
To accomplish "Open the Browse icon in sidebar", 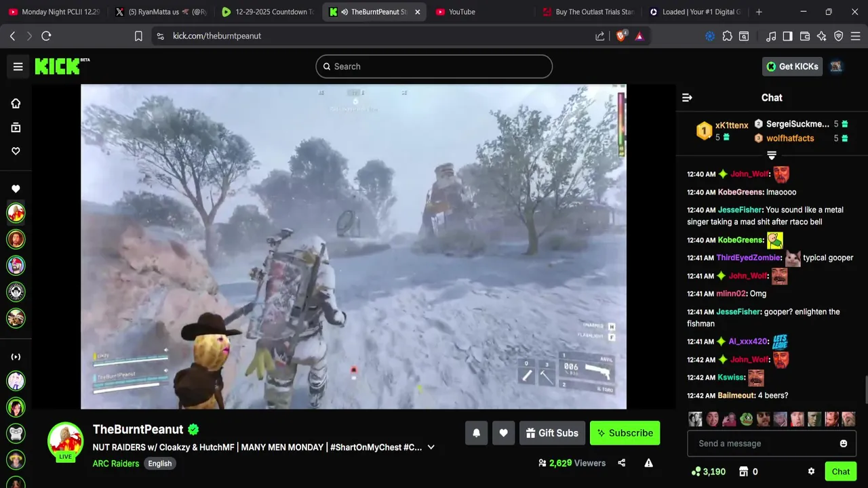I will [16, 127].
